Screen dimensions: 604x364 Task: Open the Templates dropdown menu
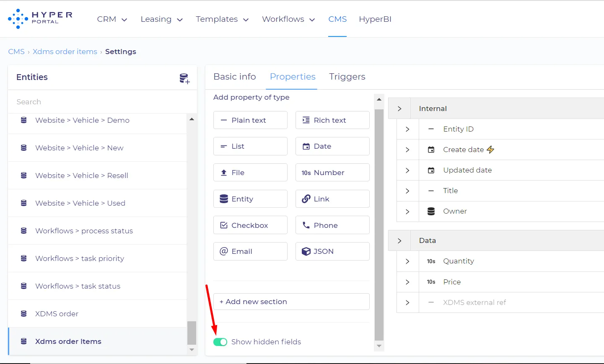click(222, 19)
